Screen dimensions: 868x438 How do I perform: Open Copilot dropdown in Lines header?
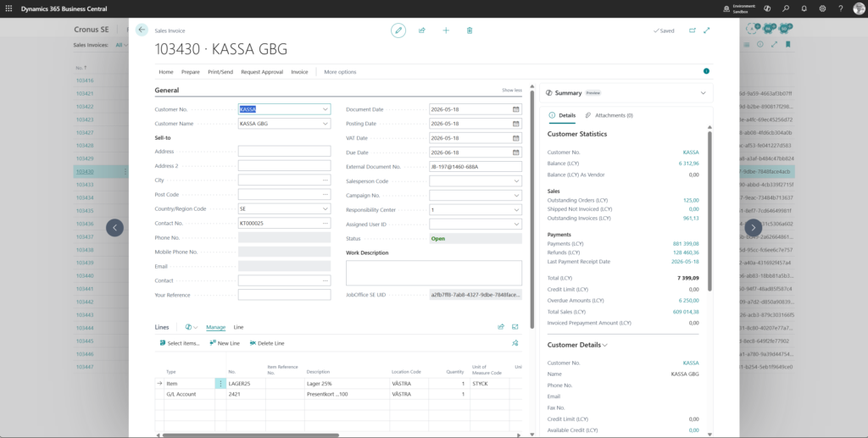pyautogui.click(x=192, y=327)
